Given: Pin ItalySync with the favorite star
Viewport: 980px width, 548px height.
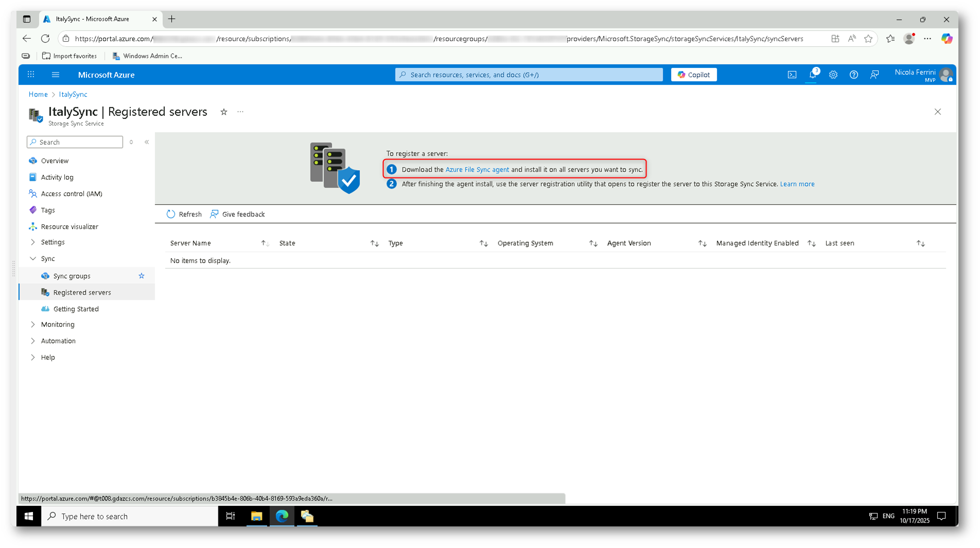Looking at the screenshot, I should pyautogui.click(x=224, y=112).
